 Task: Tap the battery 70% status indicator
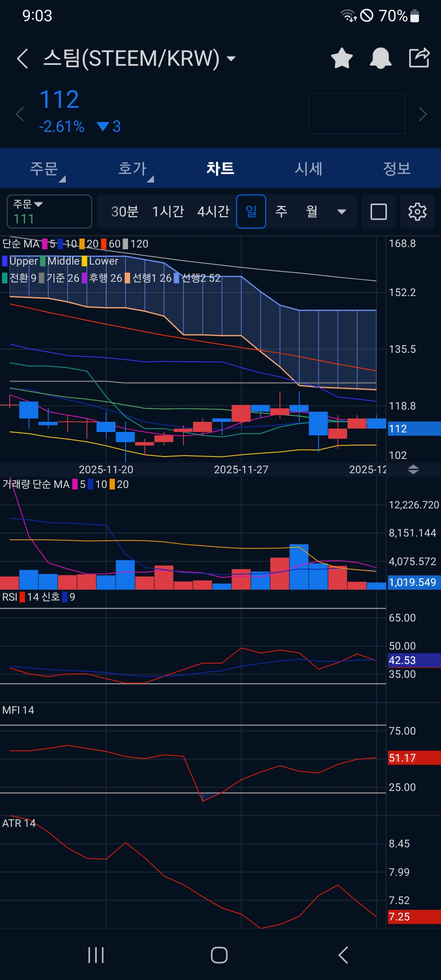[399, 16]
